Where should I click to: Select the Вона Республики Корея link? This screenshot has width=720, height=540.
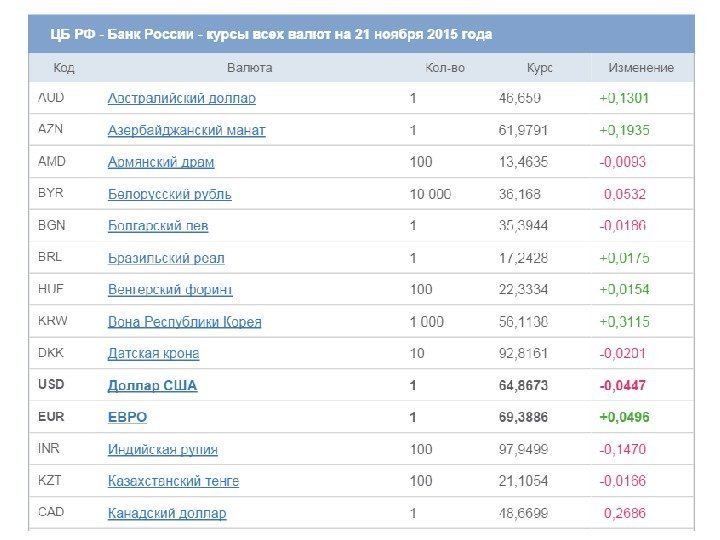tap(184, 322)
